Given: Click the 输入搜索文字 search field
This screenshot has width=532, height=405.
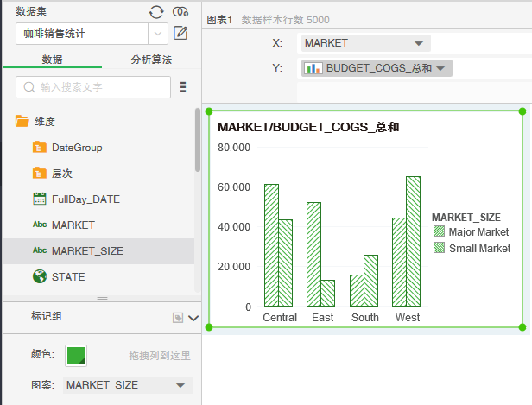Looking at the screenshot, I should click(93, 87).
